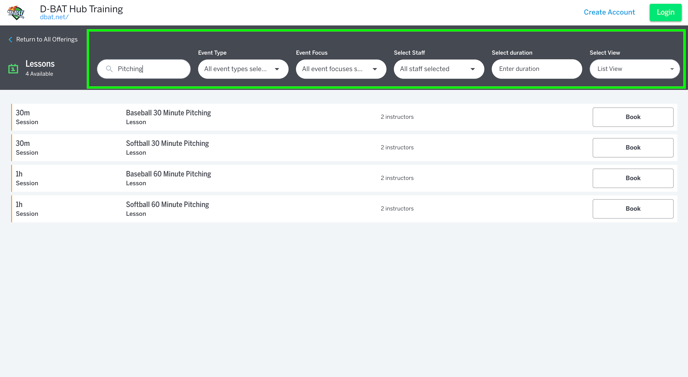Click the D-BAT logo icon
The image size is (688, 377).
16,13
